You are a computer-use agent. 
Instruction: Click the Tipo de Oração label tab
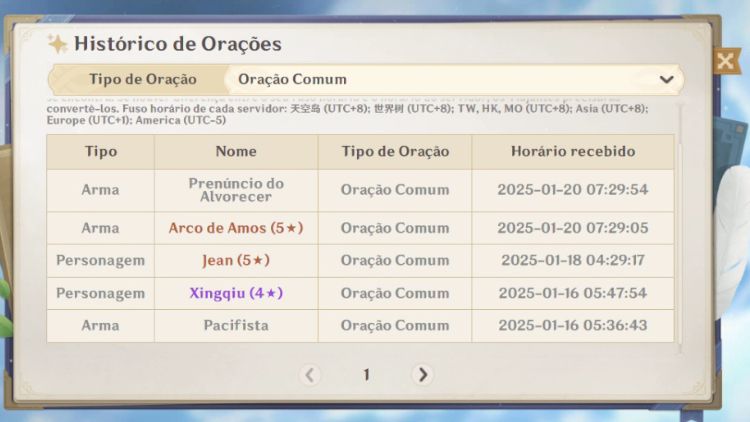[x=139, y=79]
